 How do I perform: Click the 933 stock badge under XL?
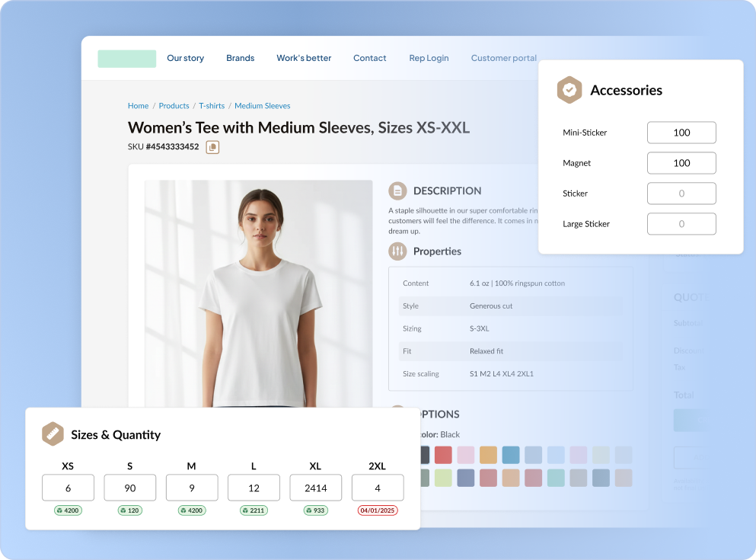coord(316,510)
